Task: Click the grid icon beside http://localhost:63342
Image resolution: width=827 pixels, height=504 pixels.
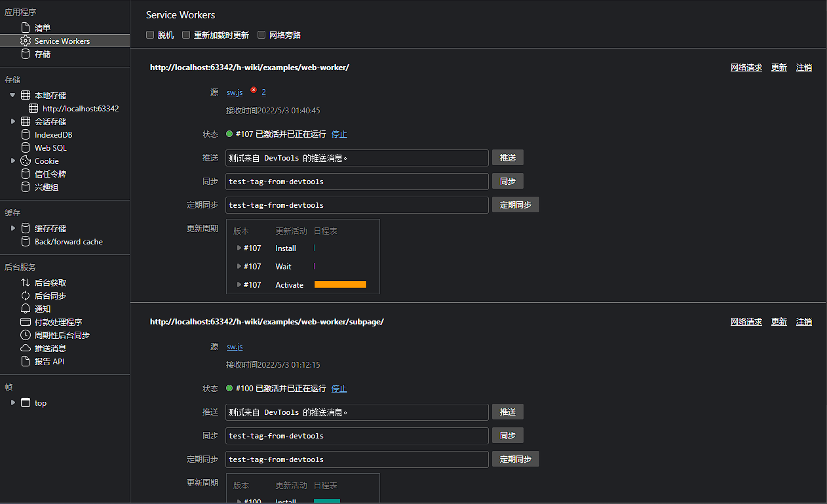Action: pyautogui.click(x=33, y=108)
